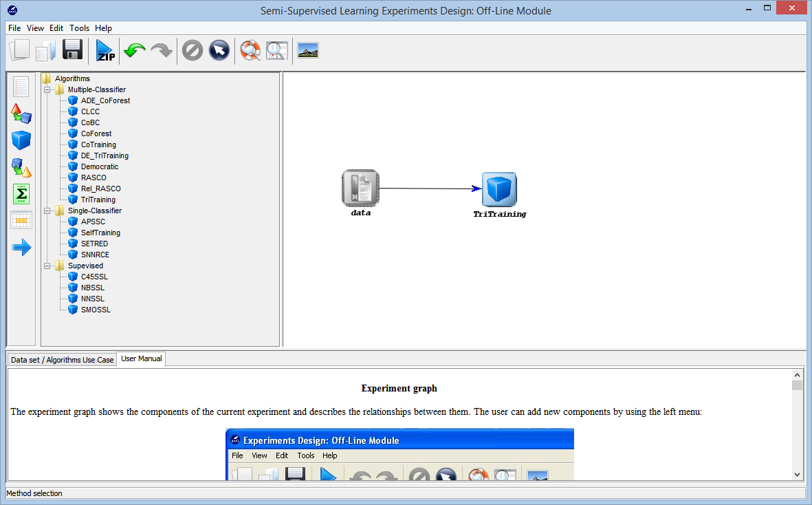The image size is (812, 505).
Task: Click the Single-Classifier folder label
Action: click(x=95, y=211)
